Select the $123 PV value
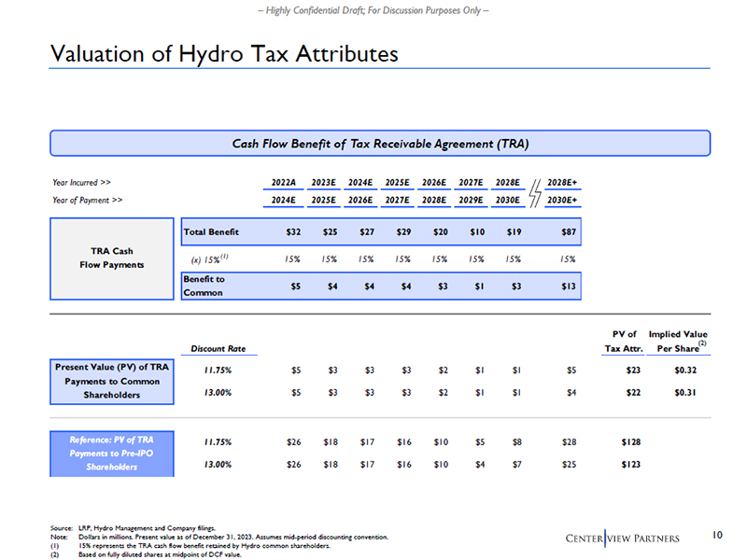This screenshot has height=560, width=747. click(632, 464)
